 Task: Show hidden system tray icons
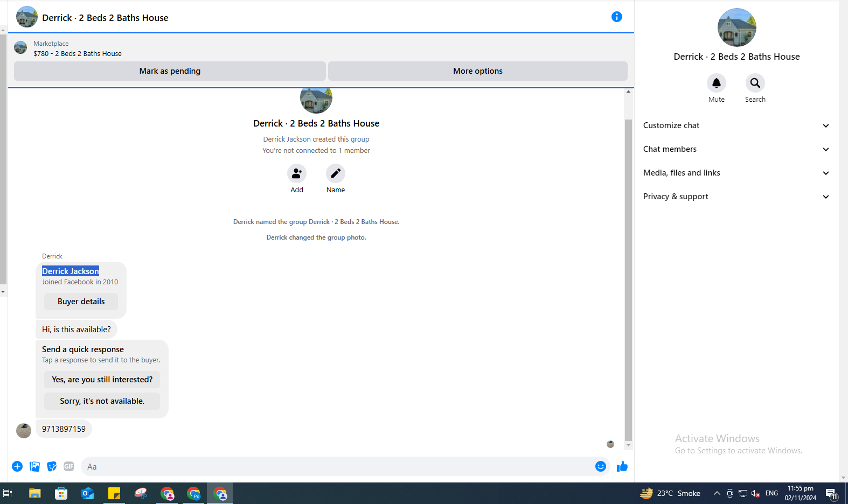coord(717,493)
